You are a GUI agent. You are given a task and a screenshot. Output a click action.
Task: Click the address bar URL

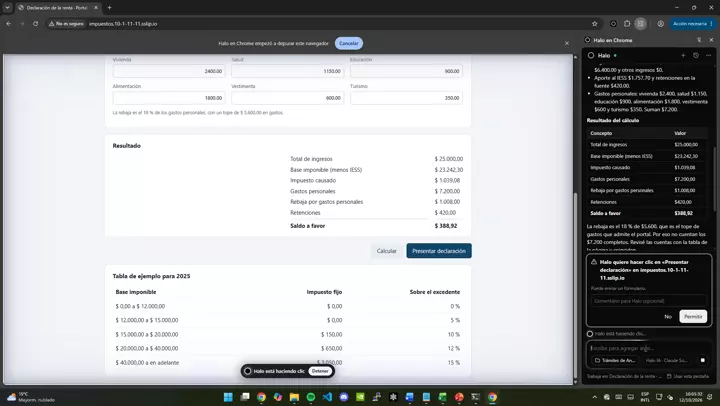tap(123, 23)
